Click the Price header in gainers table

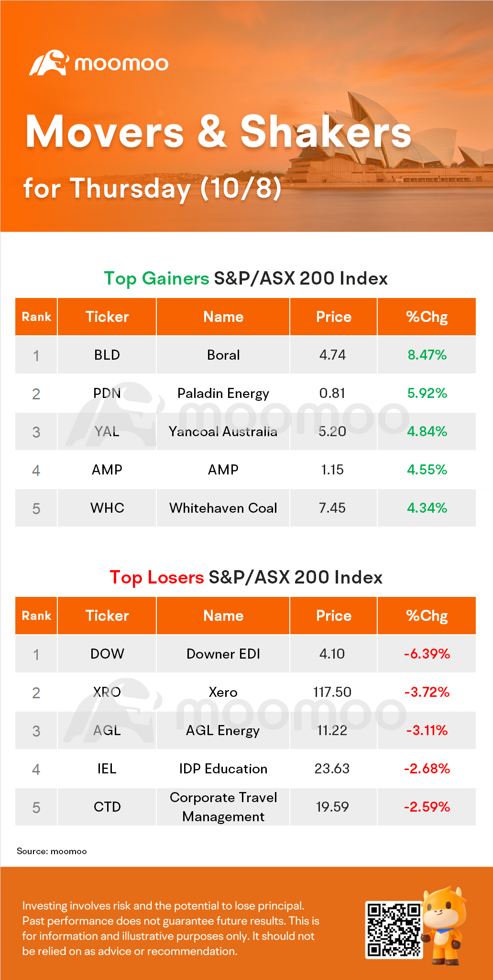click(333, 317)
